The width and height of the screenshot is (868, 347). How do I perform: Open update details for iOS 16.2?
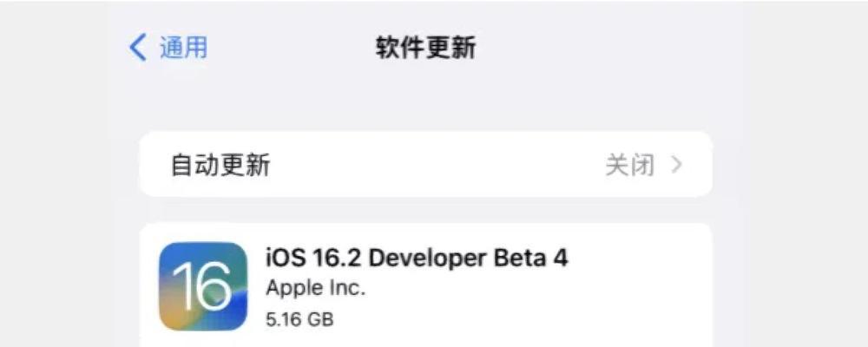point(425,285)
